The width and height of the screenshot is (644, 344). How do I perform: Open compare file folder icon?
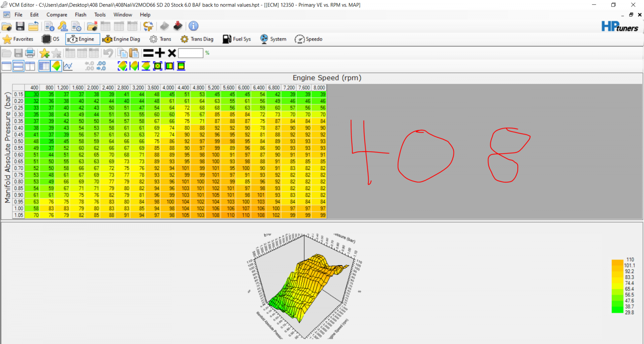[x=92, y=26]
